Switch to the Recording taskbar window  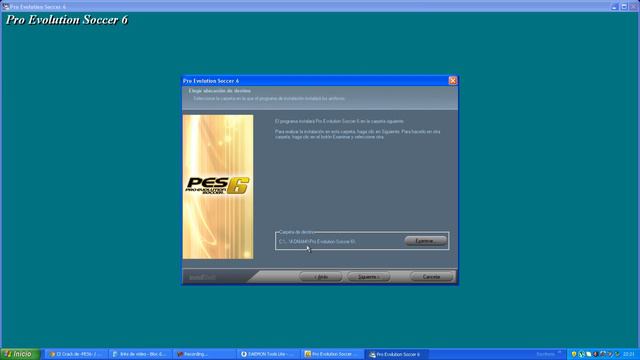pyautogui.click(x=205, y=354)
